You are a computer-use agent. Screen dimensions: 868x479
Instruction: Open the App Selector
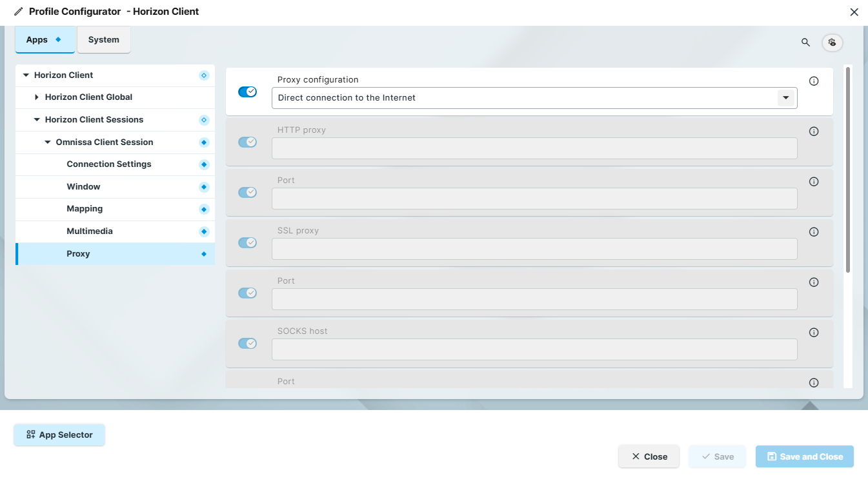click(x=59, y=435)
